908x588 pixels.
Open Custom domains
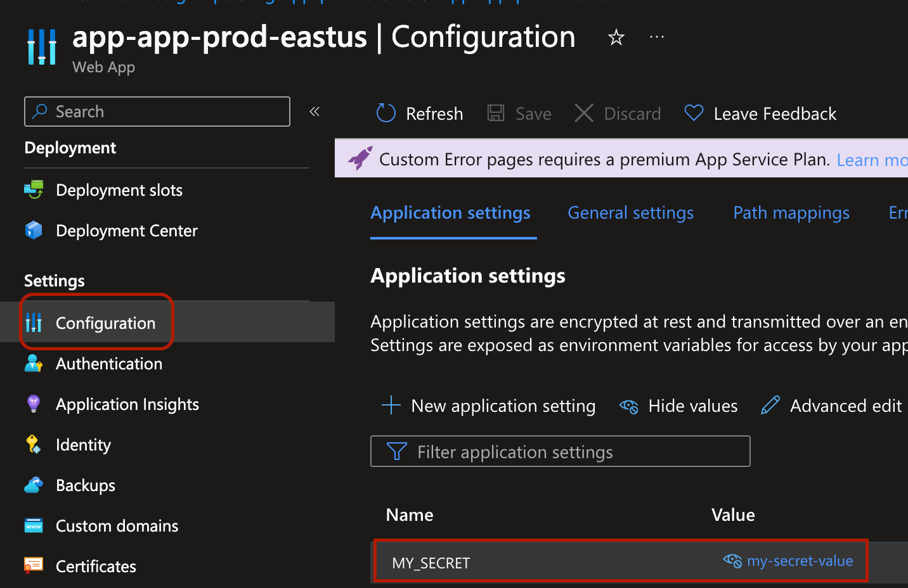point(117,526)
